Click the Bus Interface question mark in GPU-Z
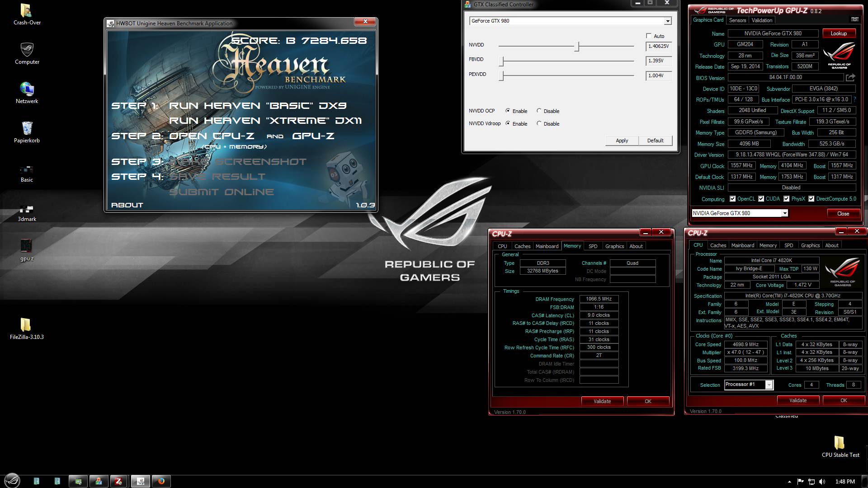This screenshot has height=488, width=868. coord(854,99)
